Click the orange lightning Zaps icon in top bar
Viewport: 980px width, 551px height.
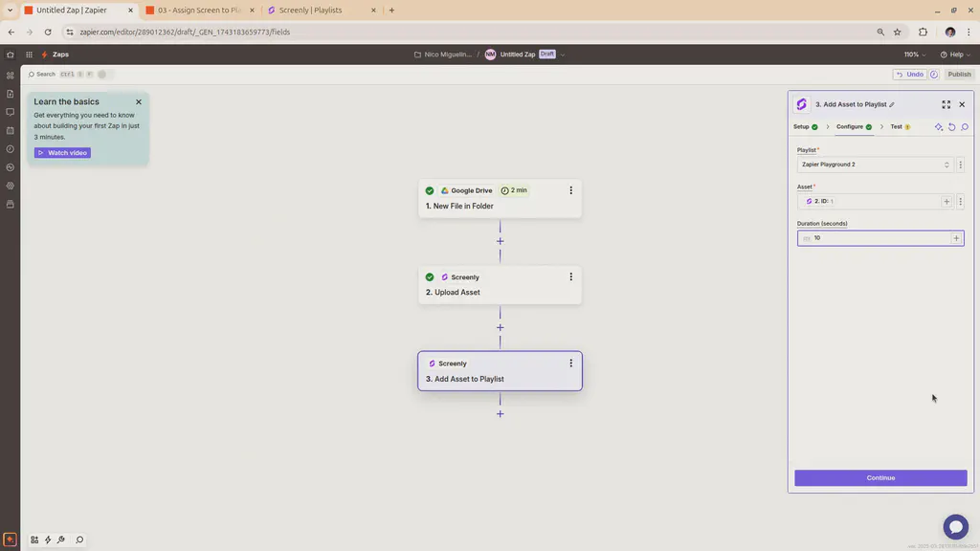point(44,54)
